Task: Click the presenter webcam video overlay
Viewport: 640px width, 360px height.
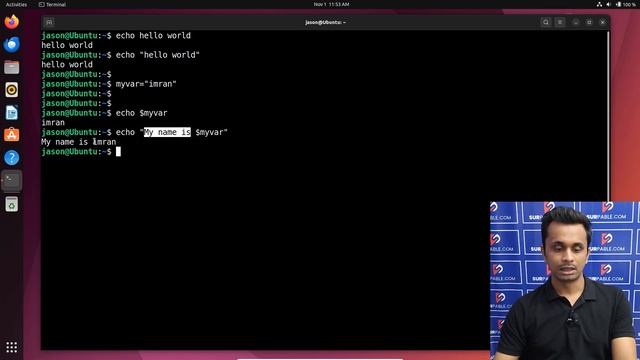Action: click(565, 280)
